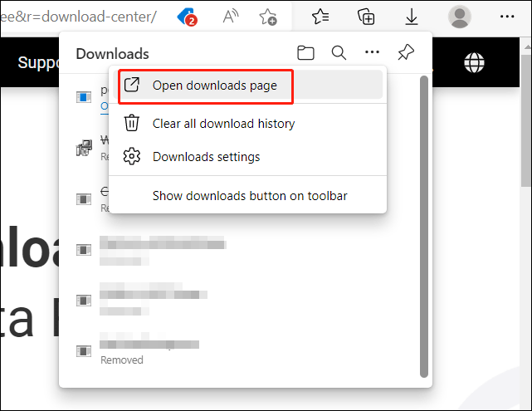Select Open downloads page menu entry
The width and height of the screenshot is (532, 411).
pos(248,85)
